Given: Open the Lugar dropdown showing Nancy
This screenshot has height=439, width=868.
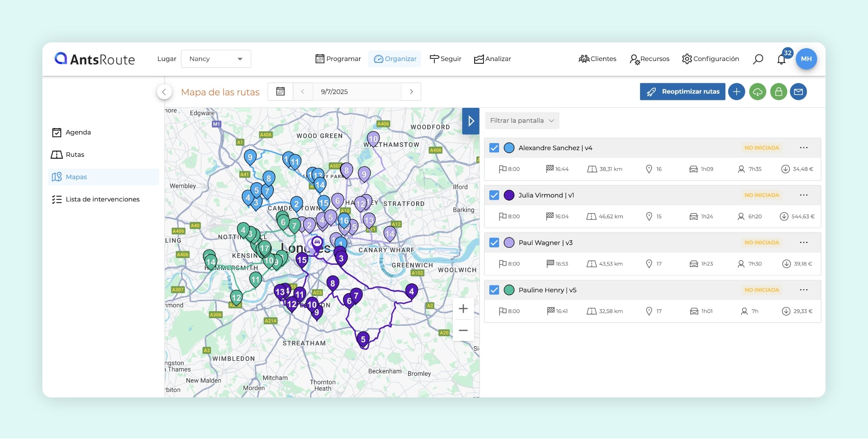Looking at the screenshot, I should pos(216,59).
